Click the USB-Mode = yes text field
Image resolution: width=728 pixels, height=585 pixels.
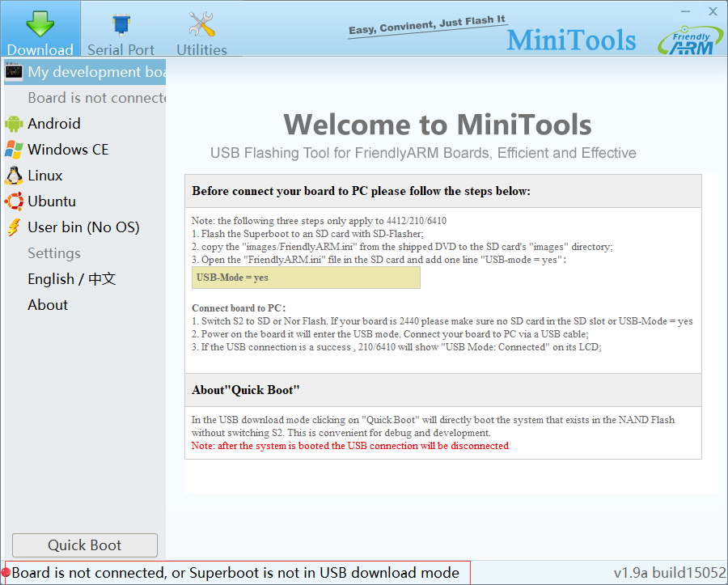coord(306,278)
